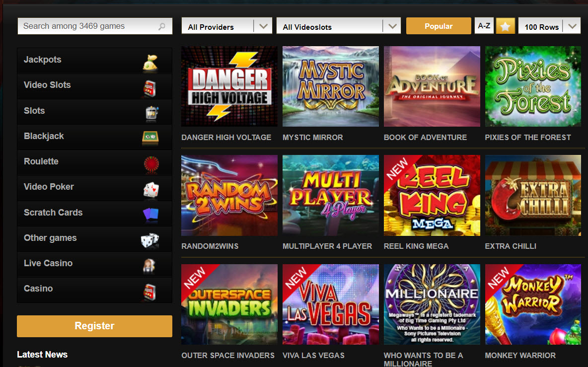Open Viva Las Vegas game thumbnail
The image size is (588, 367).
(330, 304)
